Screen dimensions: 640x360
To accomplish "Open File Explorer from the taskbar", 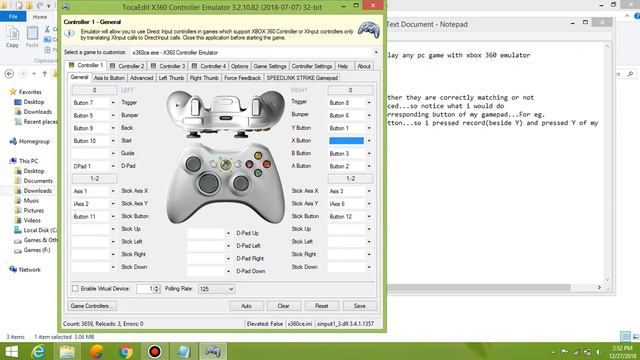I will tap(67, 351).
